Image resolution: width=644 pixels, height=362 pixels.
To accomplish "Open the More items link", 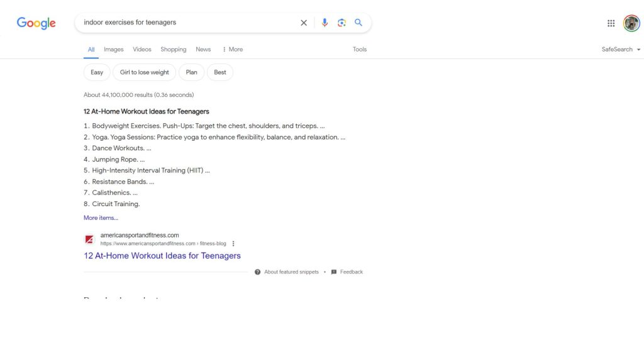I will 101,218.
